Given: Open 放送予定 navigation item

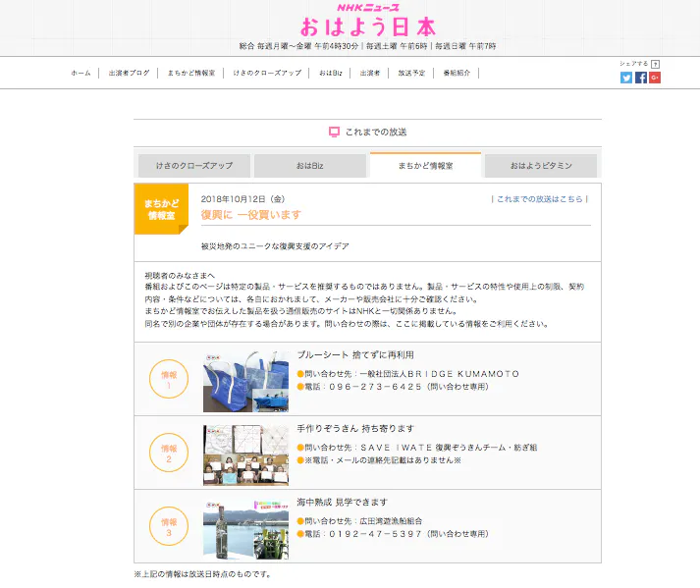Looking at the screenshot, I should (411, 73).
